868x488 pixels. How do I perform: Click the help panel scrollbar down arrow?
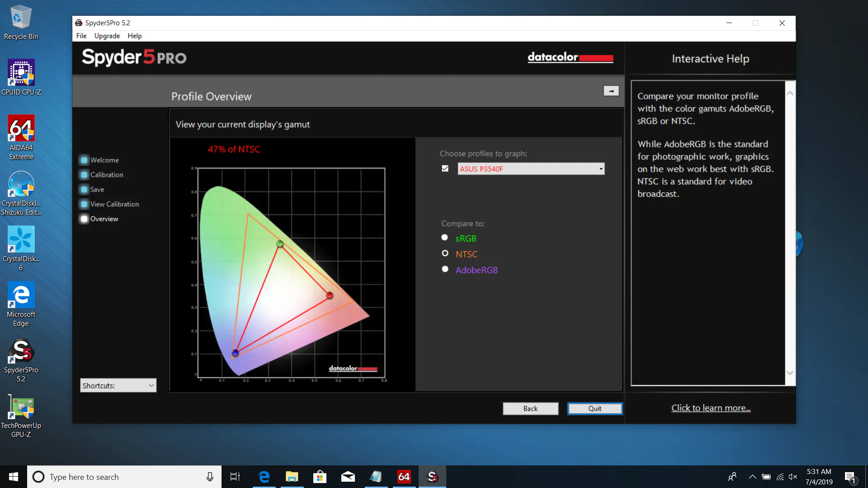click(790, 373)
